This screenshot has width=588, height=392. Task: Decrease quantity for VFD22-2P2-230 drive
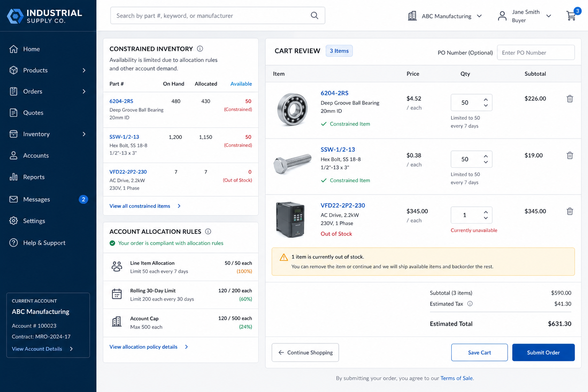pos(486,218)
